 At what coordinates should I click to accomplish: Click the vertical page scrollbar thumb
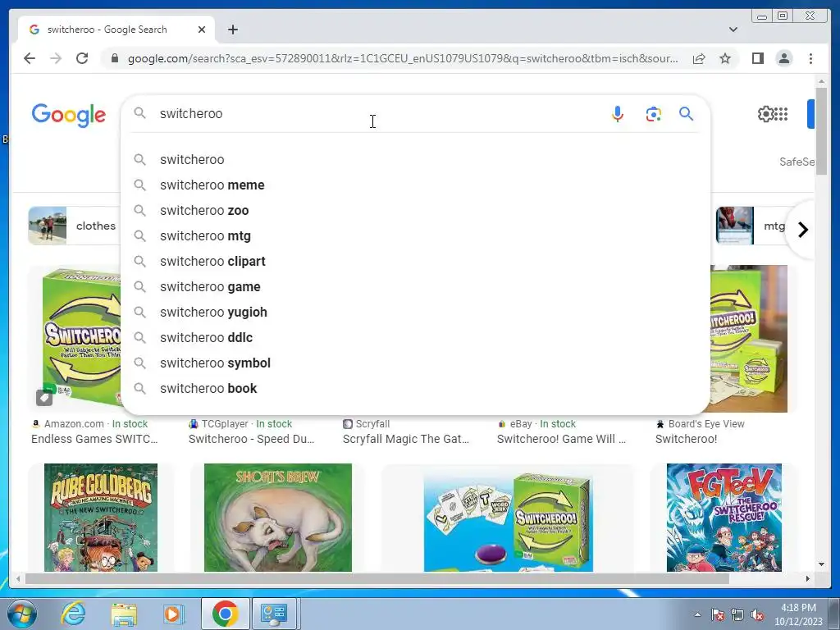click(821, 131)
